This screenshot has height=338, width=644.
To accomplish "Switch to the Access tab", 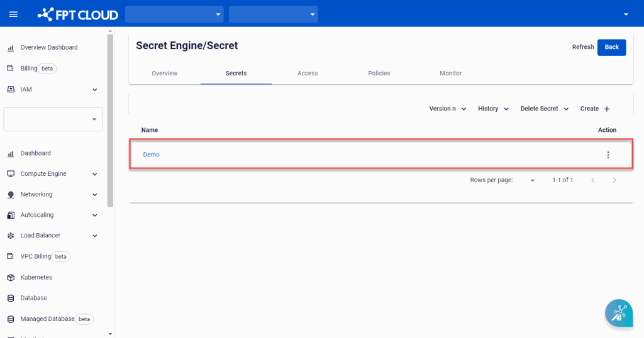I will [307, 74].
